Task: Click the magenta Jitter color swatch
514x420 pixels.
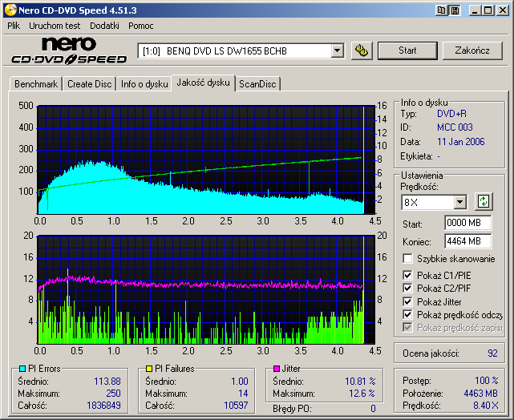Action: click(277, 369)
